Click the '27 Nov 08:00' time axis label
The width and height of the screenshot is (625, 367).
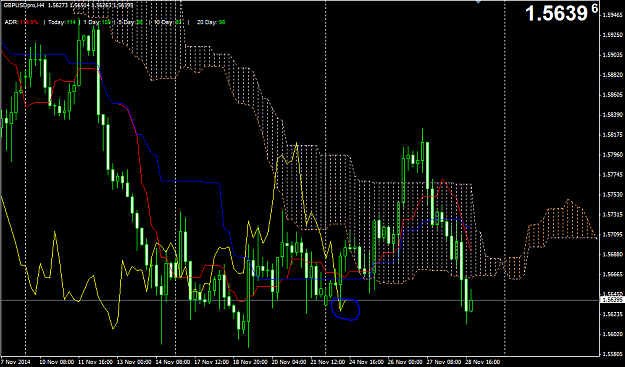pos(444,362)
